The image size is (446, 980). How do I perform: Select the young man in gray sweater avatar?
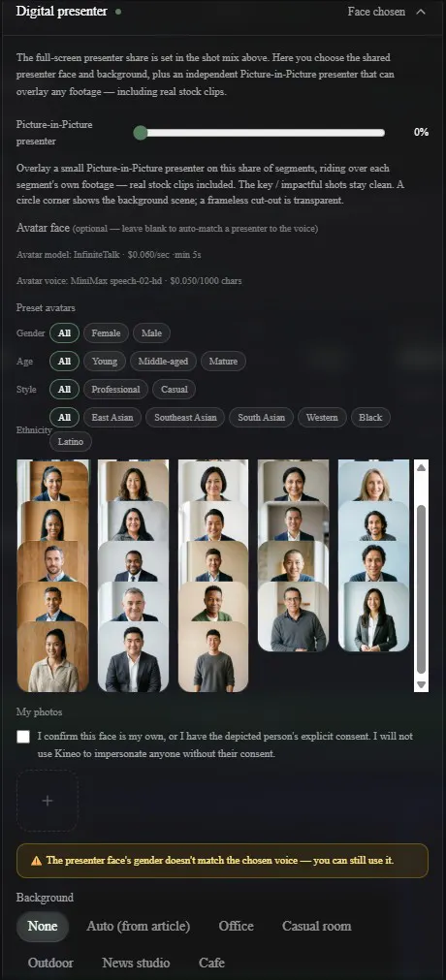(213, 656)
